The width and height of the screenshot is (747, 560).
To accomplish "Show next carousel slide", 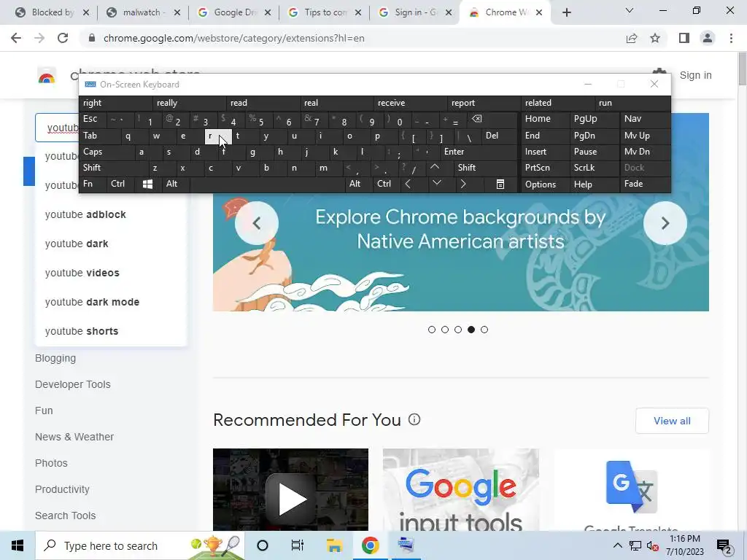I will coord(665,223).
